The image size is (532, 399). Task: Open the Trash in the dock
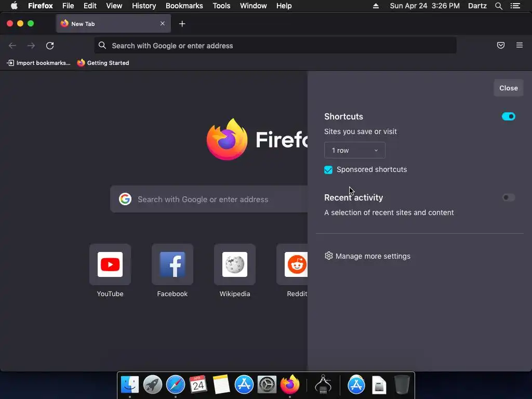pyautogui.click(x=402, y=385)
